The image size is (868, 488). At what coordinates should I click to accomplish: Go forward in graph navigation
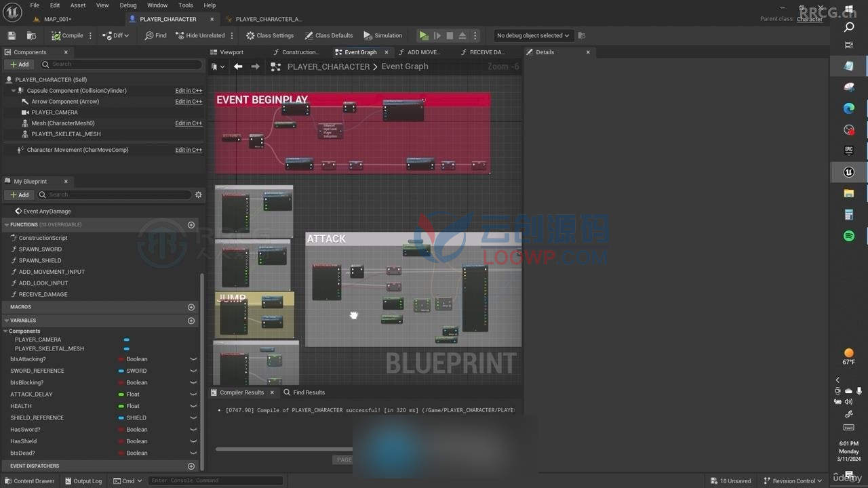(255, 66)
